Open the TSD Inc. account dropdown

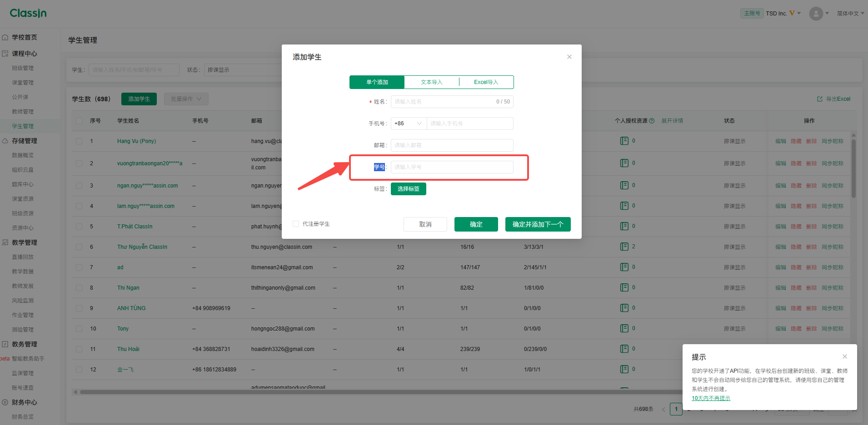pyautogui.click(x=783, y=14)
